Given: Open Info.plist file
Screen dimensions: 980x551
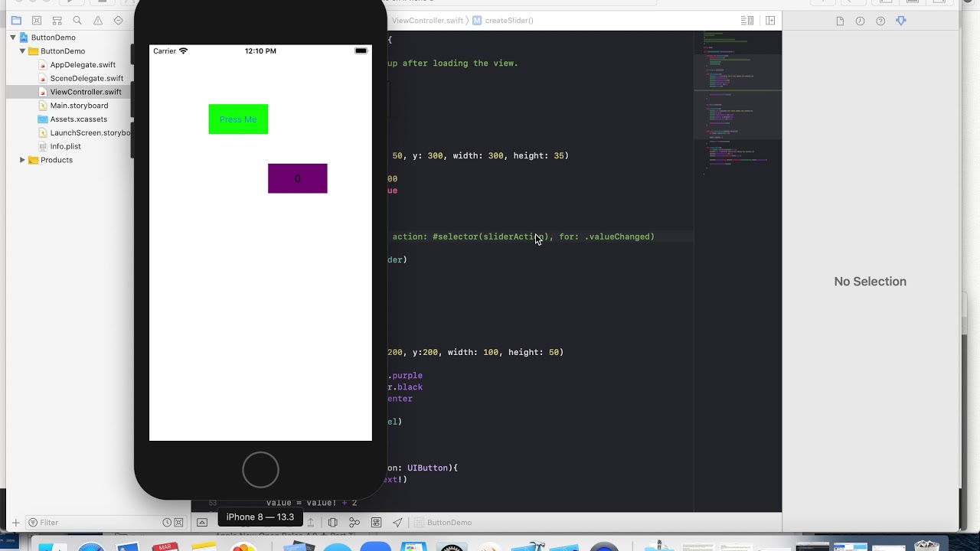Looking at the screenshot, I should coord(65,146).
